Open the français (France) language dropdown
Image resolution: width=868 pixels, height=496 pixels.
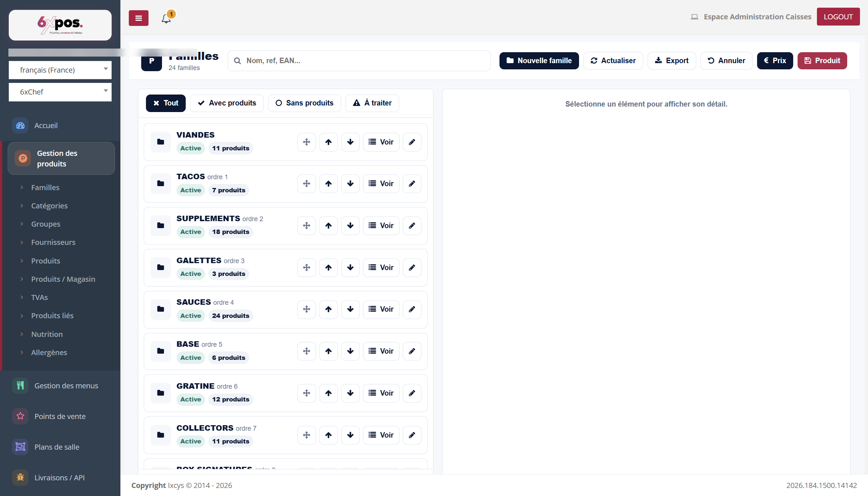[60, 70]
